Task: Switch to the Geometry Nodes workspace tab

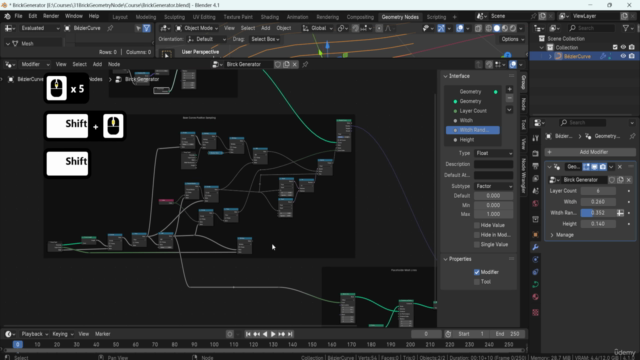Action: [x=400, y=17]
